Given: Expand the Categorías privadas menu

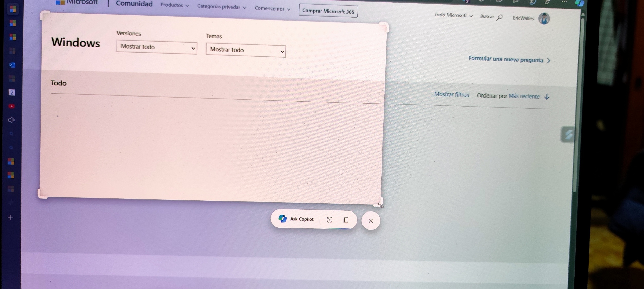Looking at the screenshot, I should tap(221, 7).
